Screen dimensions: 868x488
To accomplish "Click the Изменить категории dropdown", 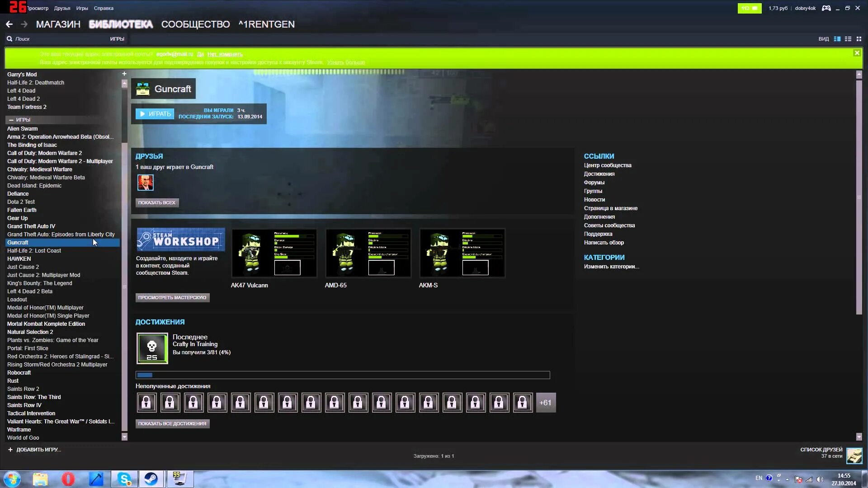I will pyautogui.click(x=611, y=266).
